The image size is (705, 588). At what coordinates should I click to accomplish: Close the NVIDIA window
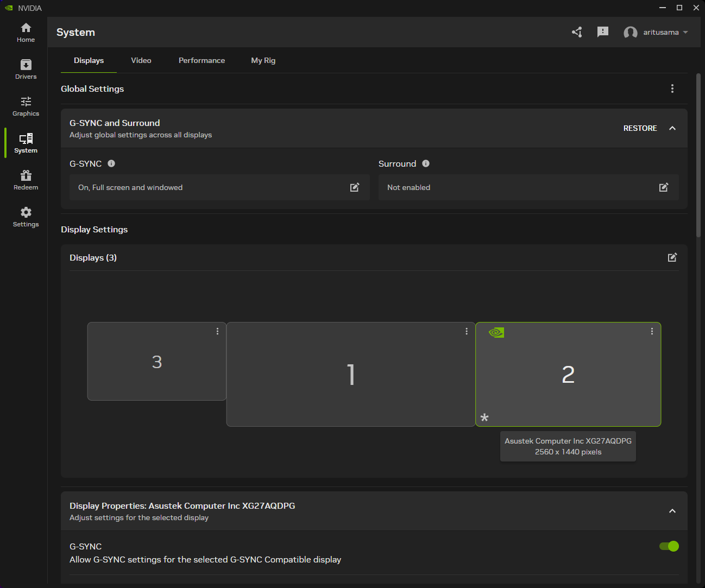point(696,8)
